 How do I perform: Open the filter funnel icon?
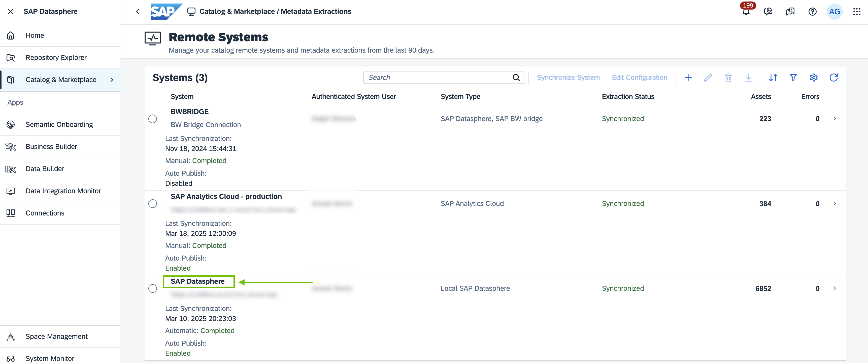pyautogui.click(x=793, y=78)
